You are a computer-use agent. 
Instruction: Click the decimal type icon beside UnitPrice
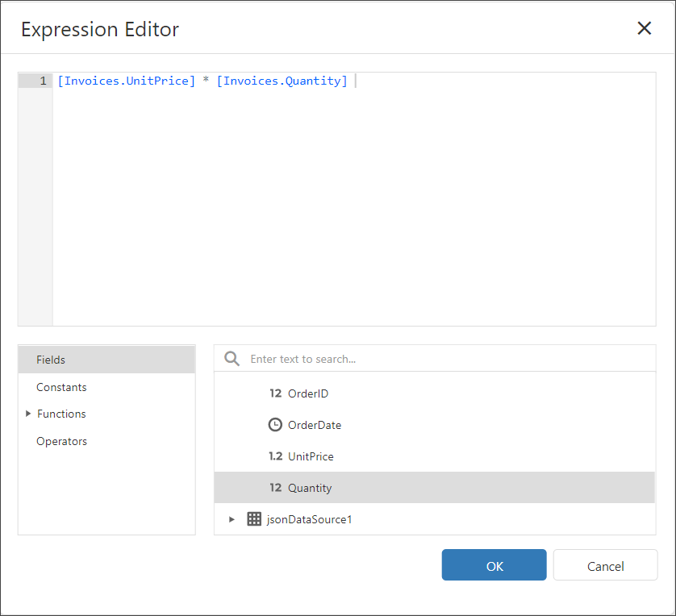(x=275, y=456)
